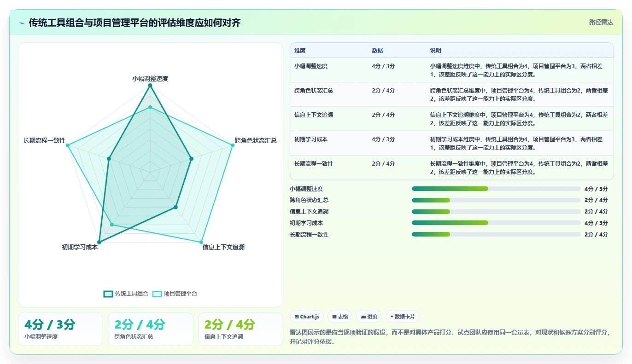Viewport: 632px width, 364px height.
Task: Click the page title text
Action: 135,23
